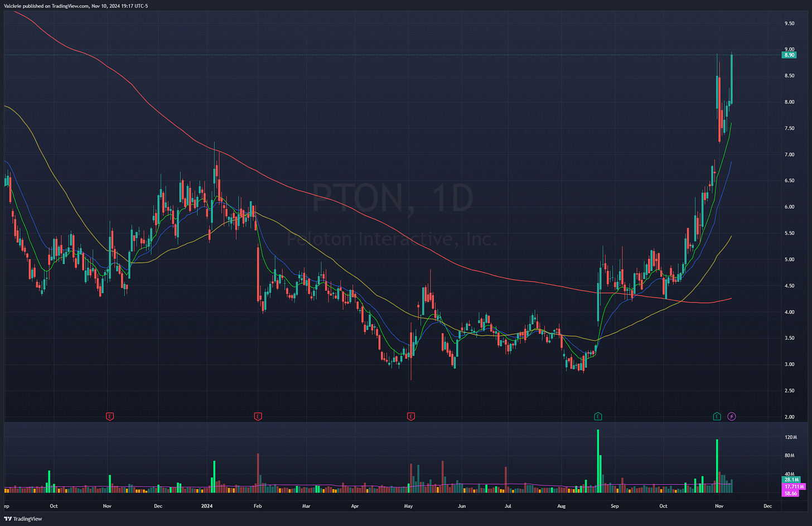Click the May label on the time axis
Image resolution: width=812 pixels, height=526 pixels.
[408, 506]
